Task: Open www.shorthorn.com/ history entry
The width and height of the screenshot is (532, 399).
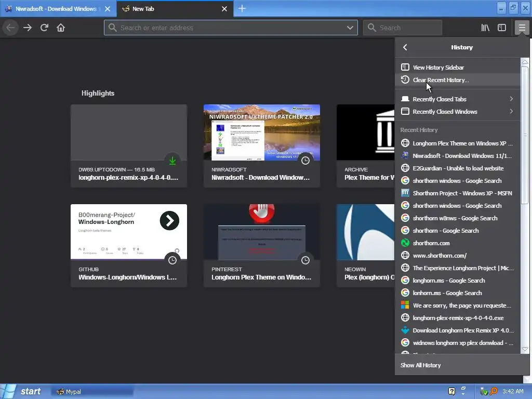Action: tap(458, 256)
